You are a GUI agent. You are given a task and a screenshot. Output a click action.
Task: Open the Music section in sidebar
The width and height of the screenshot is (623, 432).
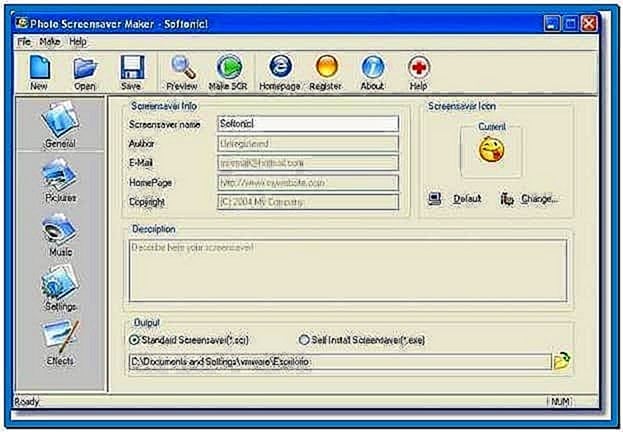(x=60, y=234)
